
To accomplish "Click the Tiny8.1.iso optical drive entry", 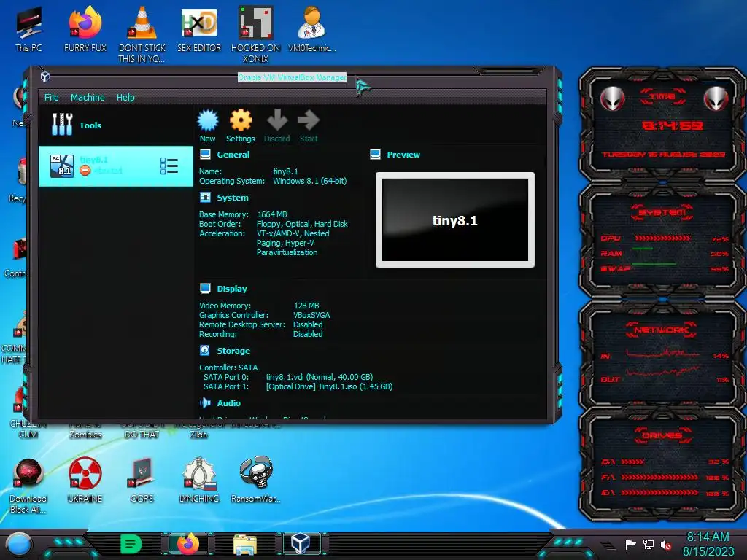I will tap(329, 386).
